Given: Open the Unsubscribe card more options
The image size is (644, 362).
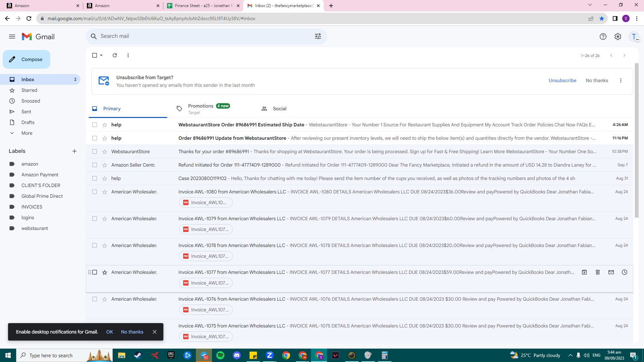Looking at the screenshot, I should click(621, 80).
